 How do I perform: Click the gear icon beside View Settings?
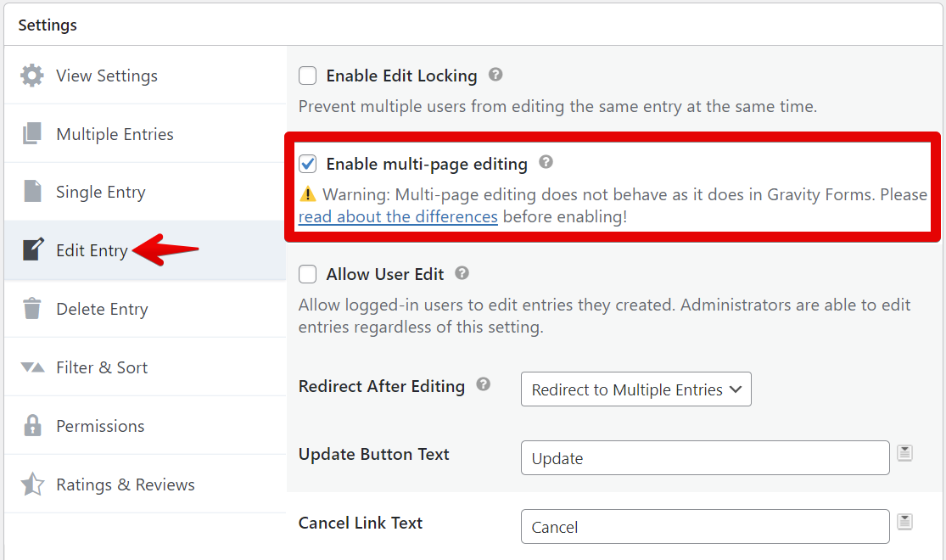pos(31,76)
